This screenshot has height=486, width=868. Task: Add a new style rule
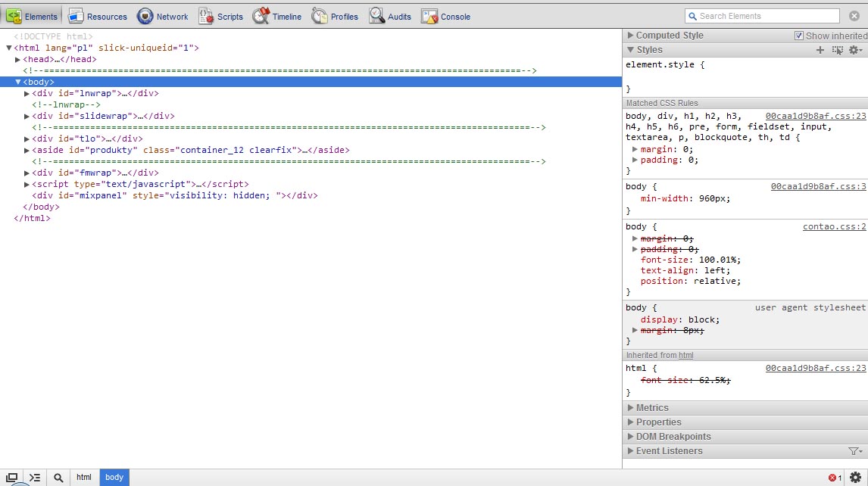pos(820,50)
